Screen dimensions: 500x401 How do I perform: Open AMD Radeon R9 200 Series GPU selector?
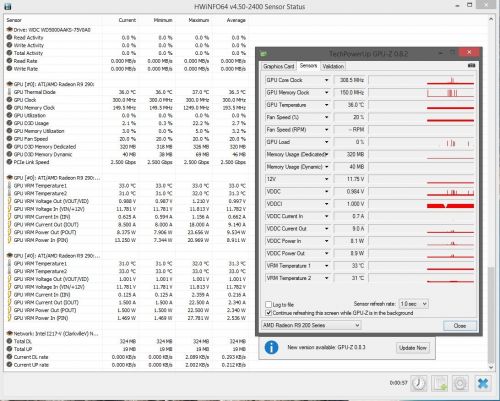tap(311, 325)
